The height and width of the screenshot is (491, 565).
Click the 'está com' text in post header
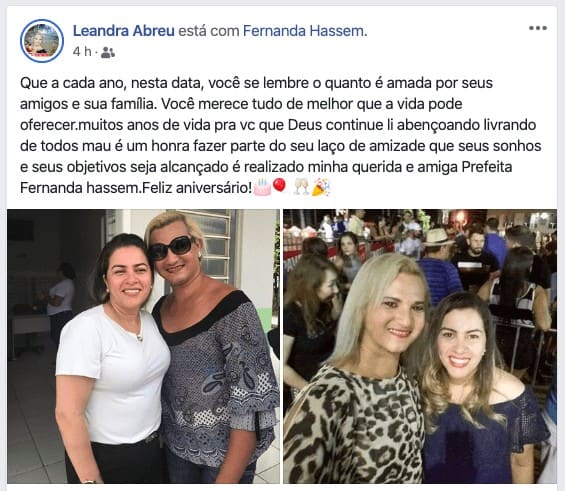click(209, 31)
